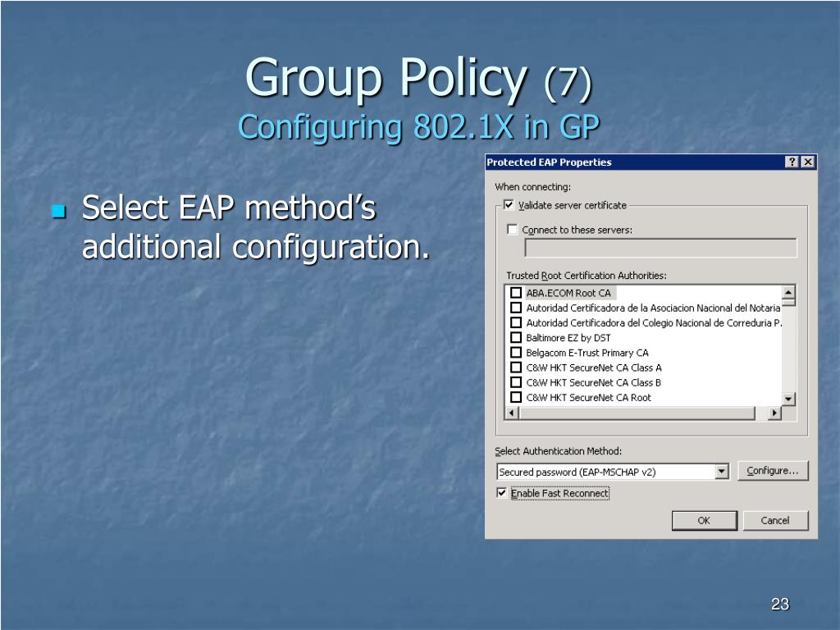840x630 pixels.
Task: Select C&W HKT SecureNet CA Root label text
Action: (588, 398)
